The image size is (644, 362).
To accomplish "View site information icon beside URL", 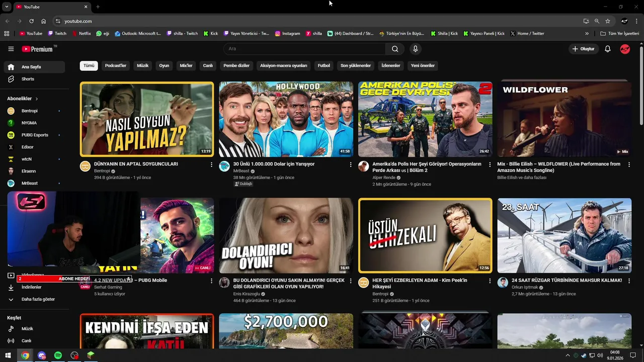I will pyautogui.click(x=58, y=21).
